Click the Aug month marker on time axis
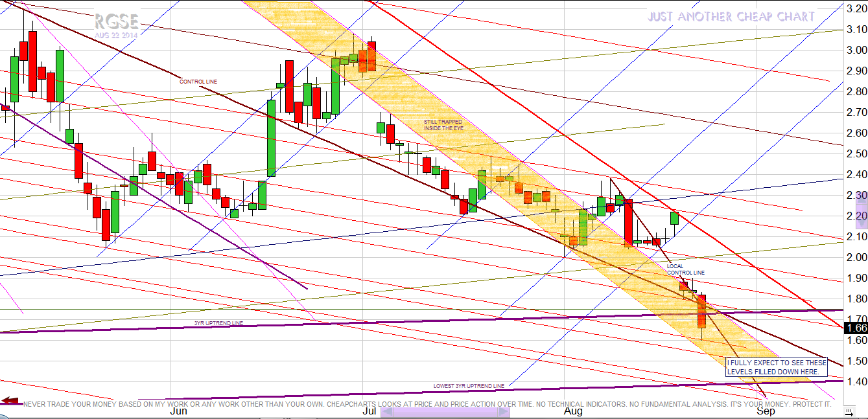Viewport: 868px width, 419px height. (x=573, y=411)
